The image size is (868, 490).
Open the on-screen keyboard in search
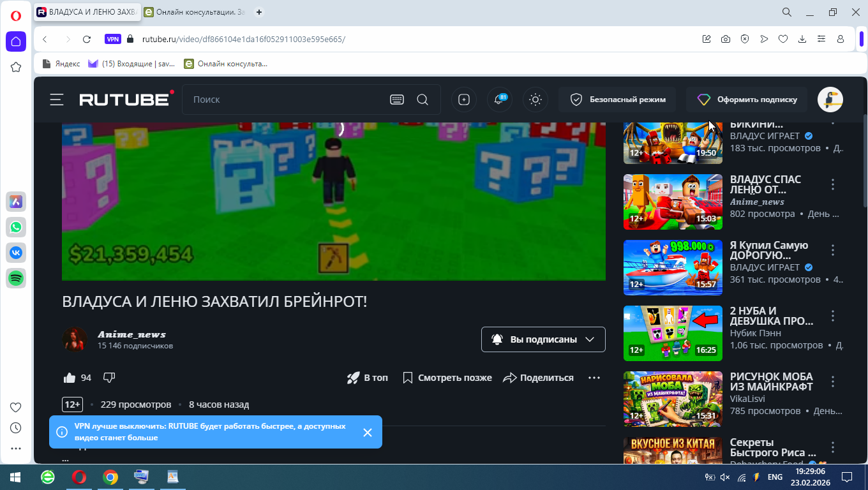pos(397,100)
